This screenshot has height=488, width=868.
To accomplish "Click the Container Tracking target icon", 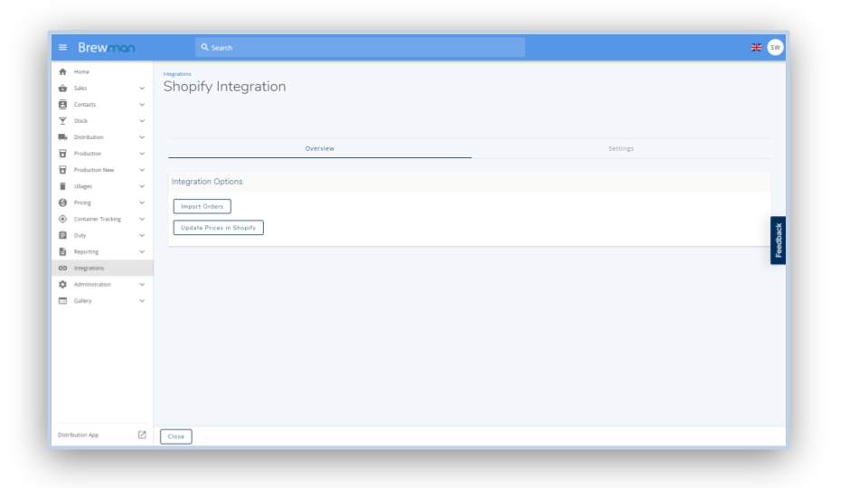I will pyautogui.click(x=62, y=219).
